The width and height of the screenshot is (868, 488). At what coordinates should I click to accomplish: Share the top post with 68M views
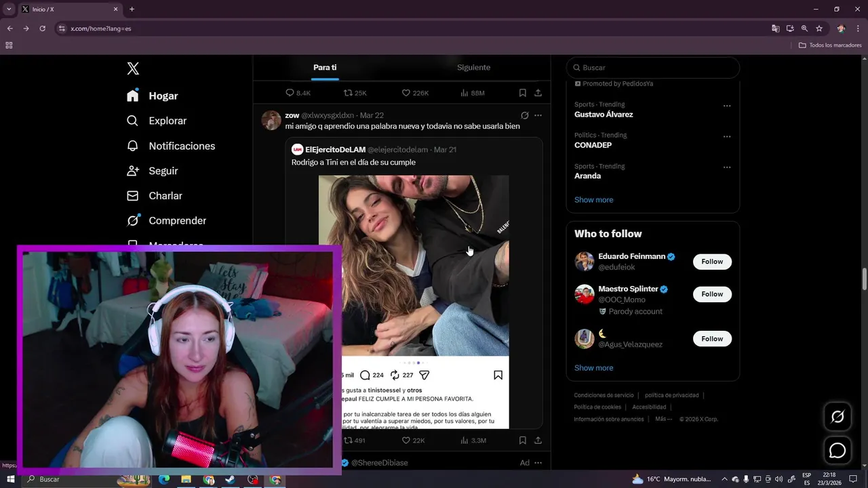tap(538, 93)
